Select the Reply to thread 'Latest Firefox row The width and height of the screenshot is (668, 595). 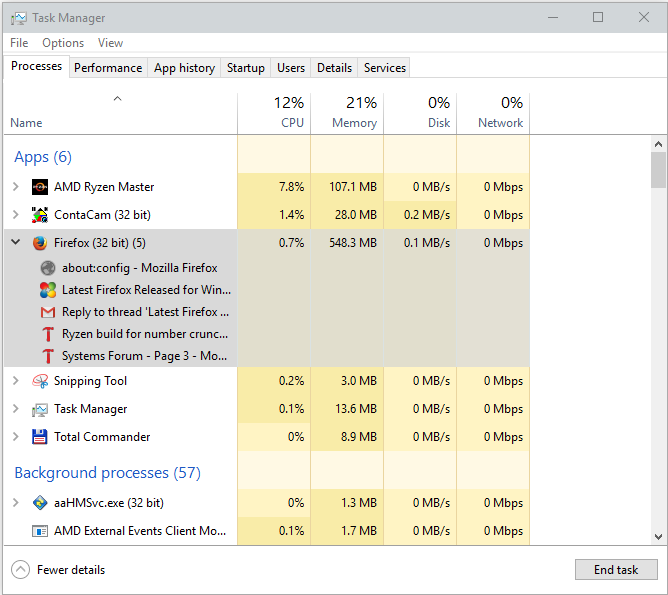click(267, 312)
